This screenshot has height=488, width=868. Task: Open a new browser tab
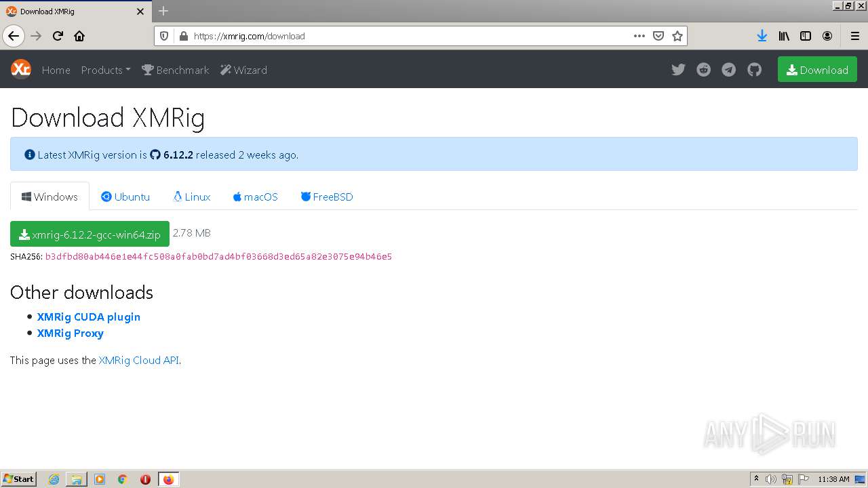click(163, 11)
